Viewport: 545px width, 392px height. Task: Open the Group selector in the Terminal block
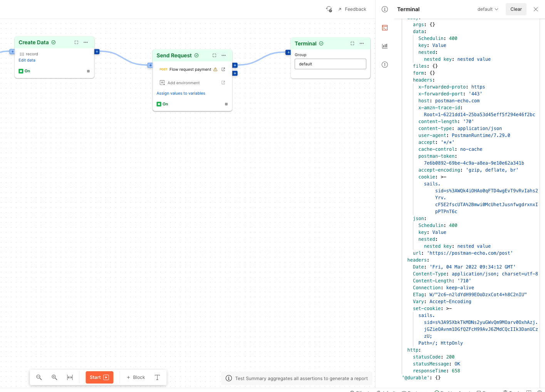click(x=330, y=64)
